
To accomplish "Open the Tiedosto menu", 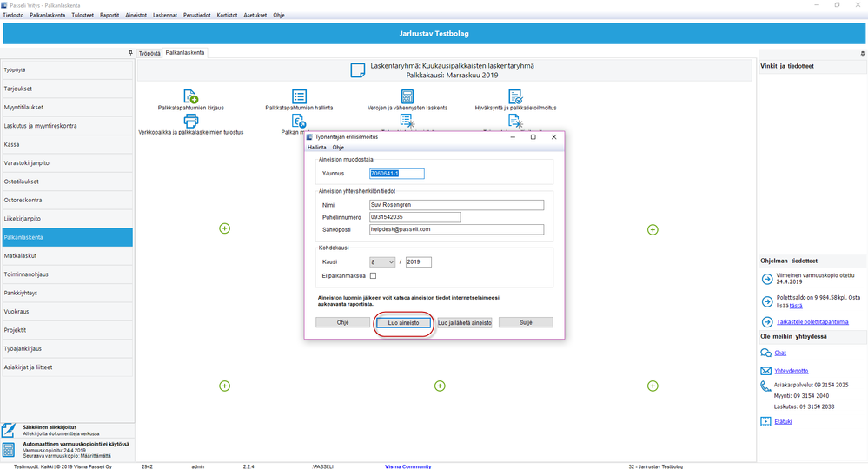I will tap(13, 15).
